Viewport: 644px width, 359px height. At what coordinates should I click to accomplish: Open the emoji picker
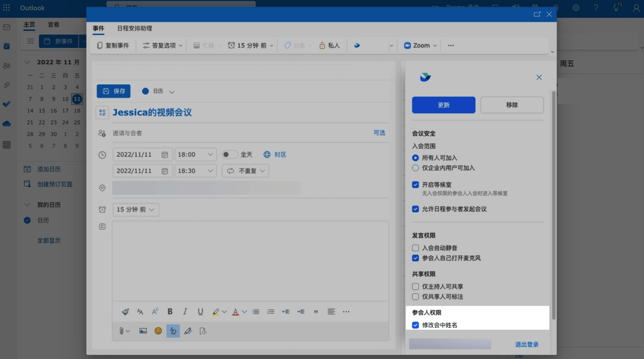pyautogui.click(x=158, y=331)
